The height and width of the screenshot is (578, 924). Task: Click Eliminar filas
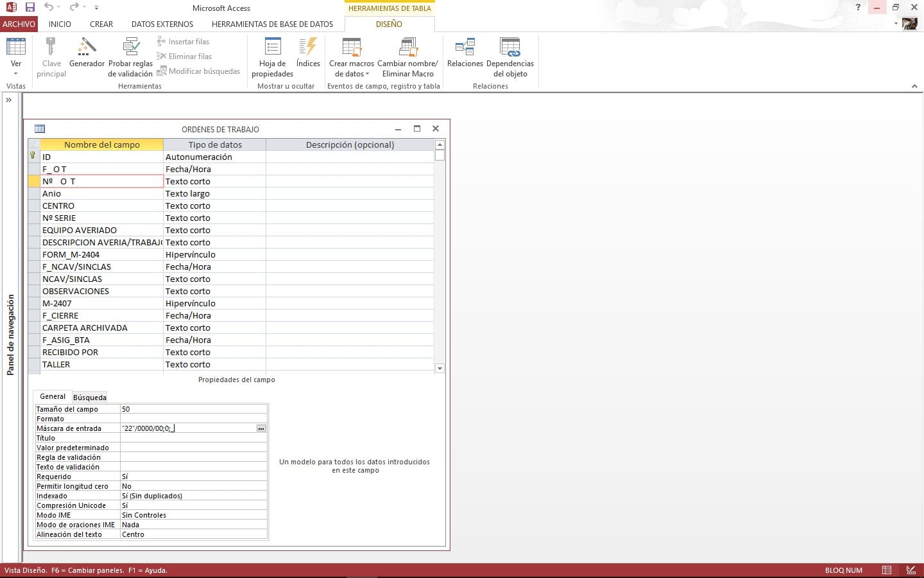coord(184,57)
